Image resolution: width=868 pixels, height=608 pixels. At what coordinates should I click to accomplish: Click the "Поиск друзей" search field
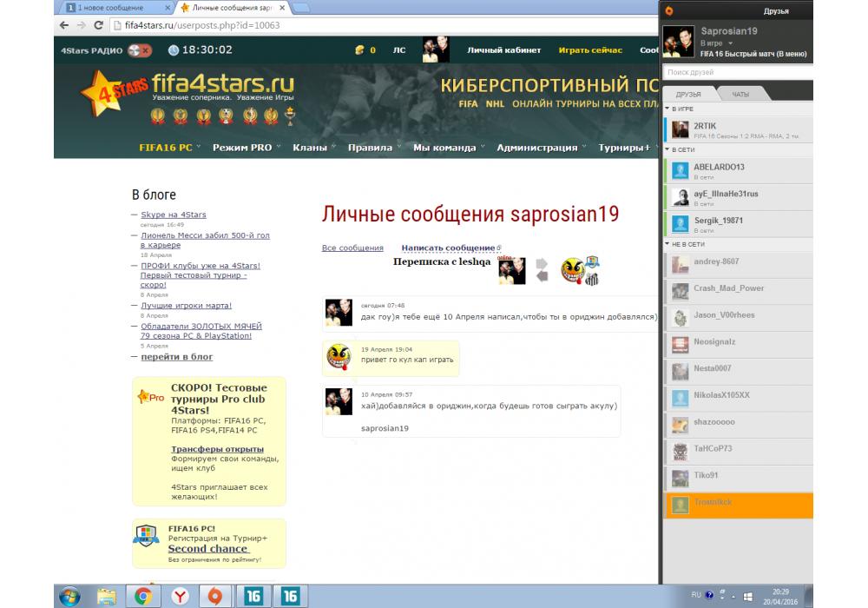pyautogui.click(x=738, y=72)
